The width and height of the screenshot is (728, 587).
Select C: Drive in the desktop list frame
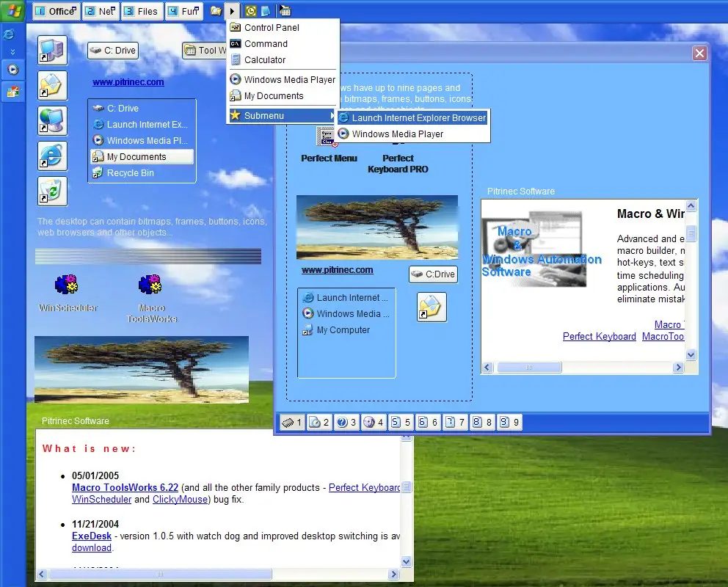pyautogui.click(x=142, y=108)
